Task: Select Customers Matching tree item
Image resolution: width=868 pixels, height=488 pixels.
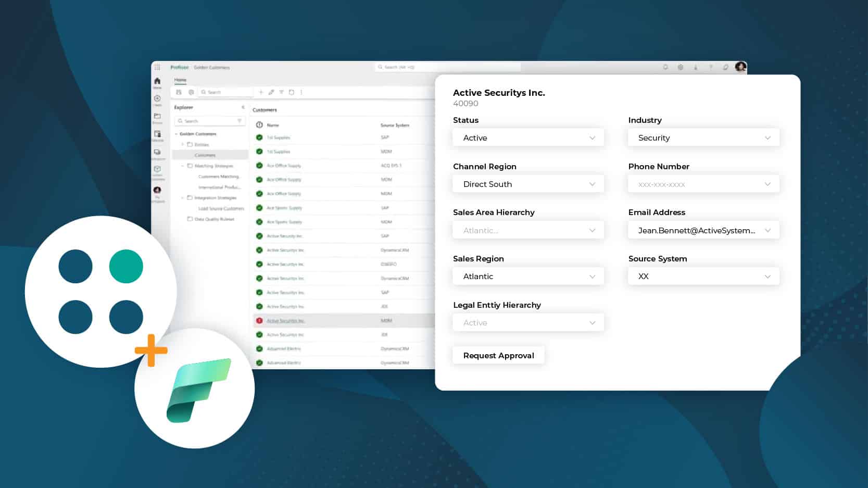Action: pyautogui.click(x=219, y=177)
